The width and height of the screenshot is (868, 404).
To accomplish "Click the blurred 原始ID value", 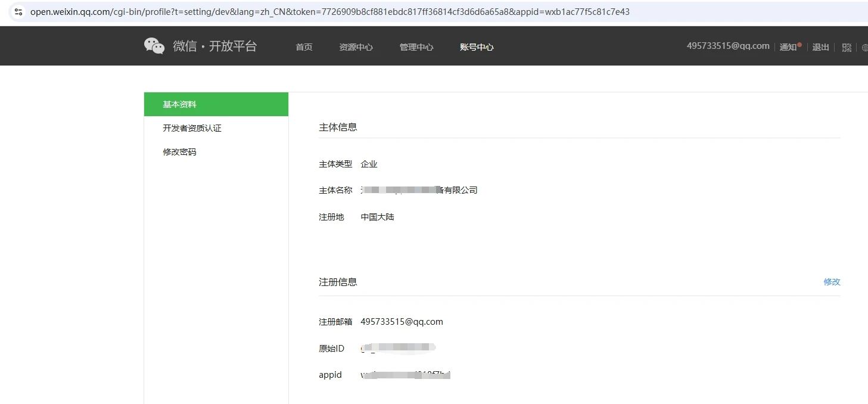I will 399,348.
